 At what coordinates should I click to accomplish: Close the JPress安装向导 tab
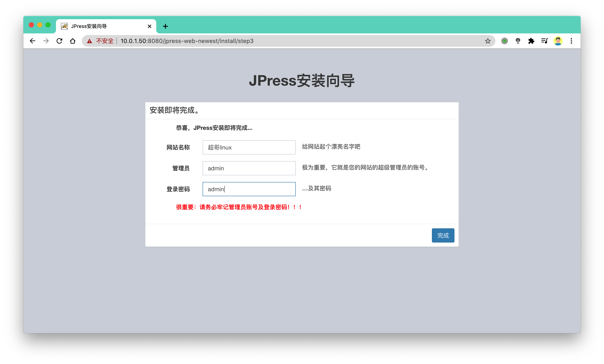tap(150, 26)
